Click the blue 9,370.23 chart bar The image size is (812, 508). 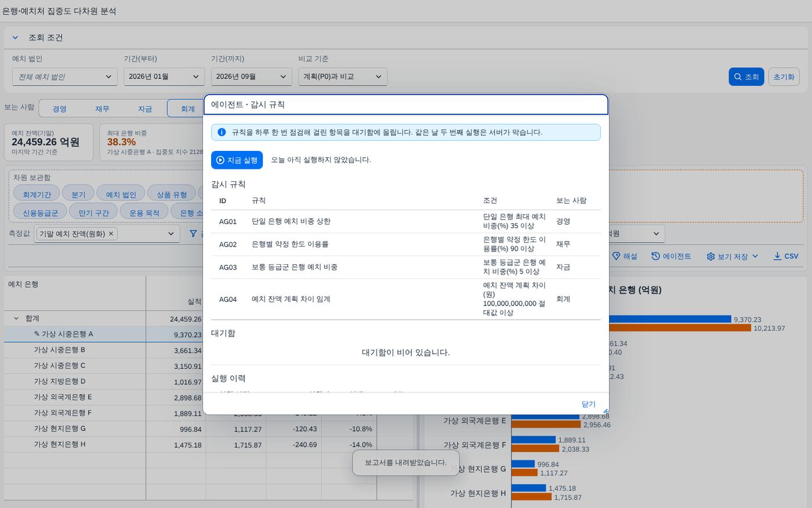click(670, 319)
